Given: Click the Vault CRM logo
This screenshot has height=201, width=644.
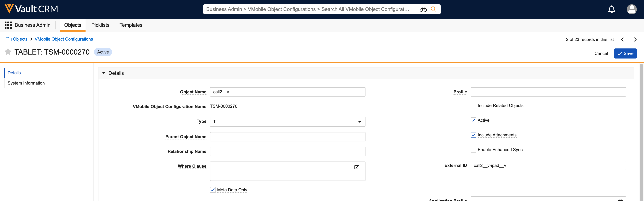Looking at the screenshot, I should (31, 9).
